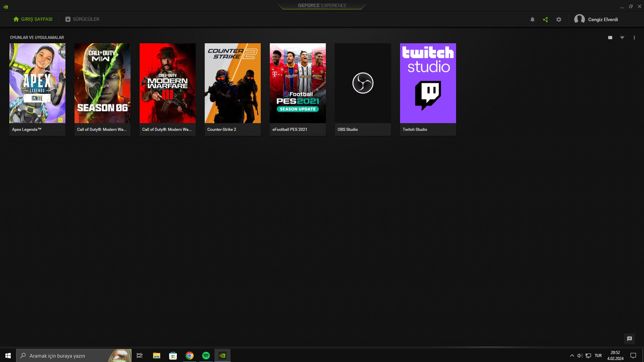Switch to Spotify on the taskbar
644x362 pixels.
[x=206, y=356]
